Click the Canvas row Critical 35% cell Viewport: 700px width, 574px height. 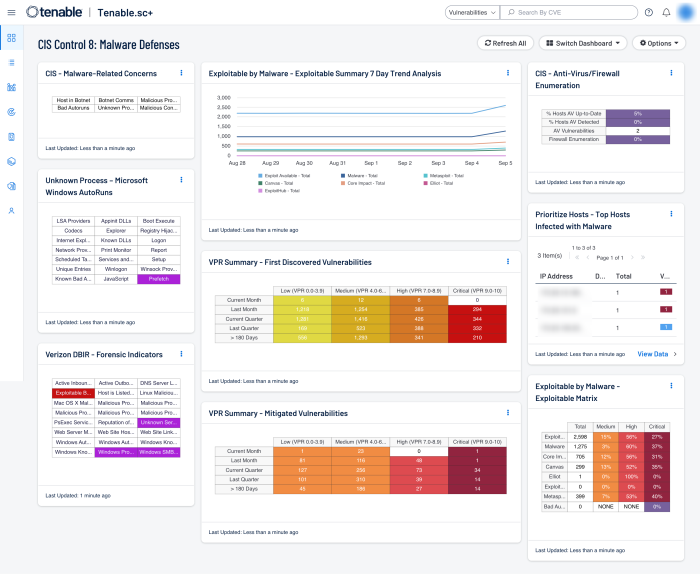pyautogui.click(x=657, y=467)
